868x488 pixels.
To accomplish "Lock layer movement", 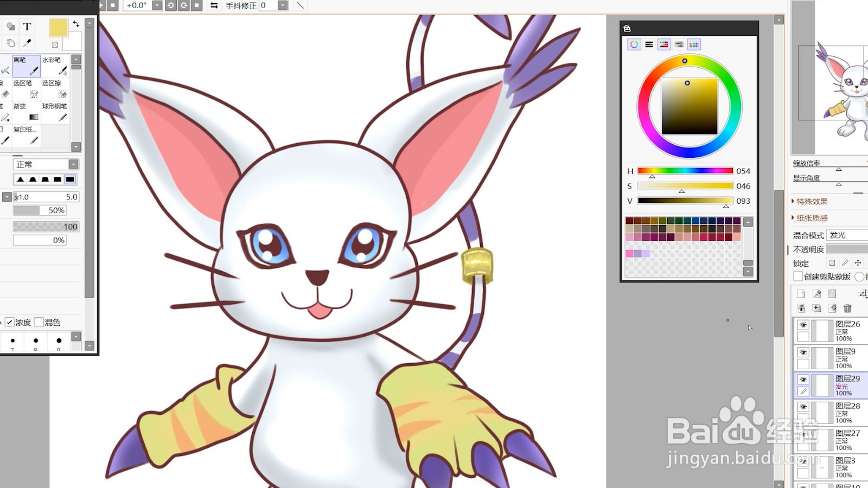I will pyautogui.click(x=858, y=263).
